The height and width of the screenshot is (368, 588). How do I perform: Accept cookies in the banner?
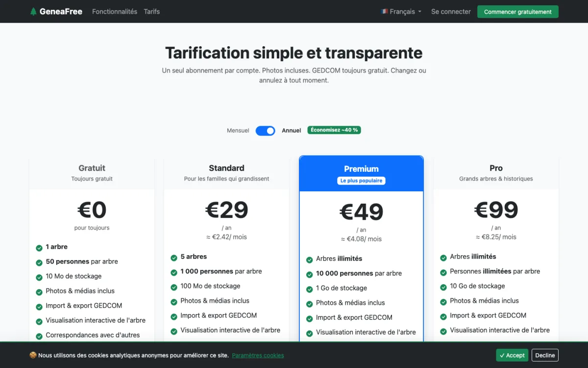(x=512, y=355)
